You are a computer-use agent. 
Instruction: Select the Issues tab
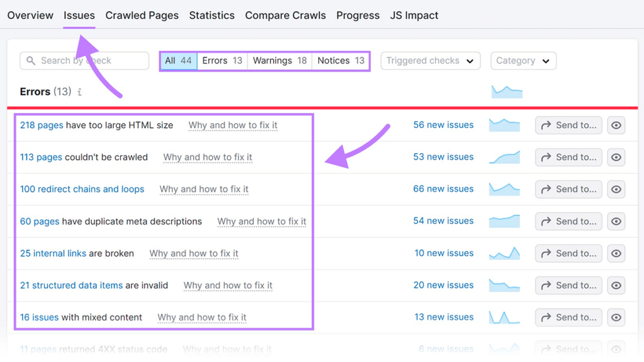79,15
